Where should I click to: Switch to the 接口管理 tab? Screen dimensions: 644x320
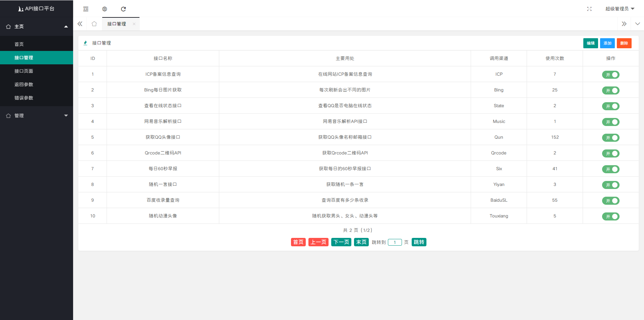(x=117, y=24)
